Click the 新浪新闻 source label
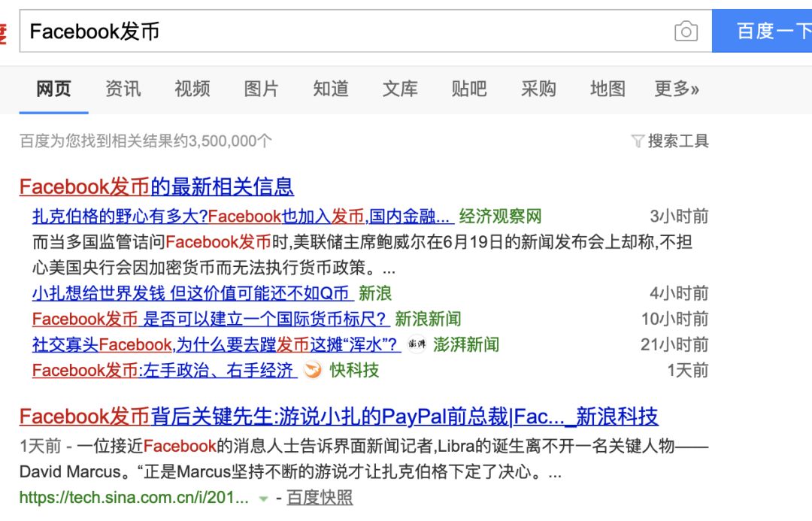 (x=428, y=319)
